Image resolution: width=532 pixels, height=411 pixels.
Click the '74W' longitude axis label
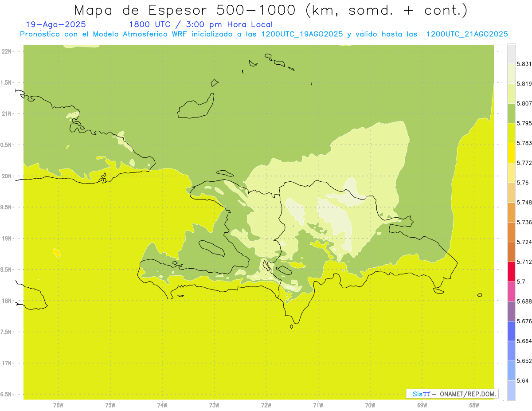162,405
